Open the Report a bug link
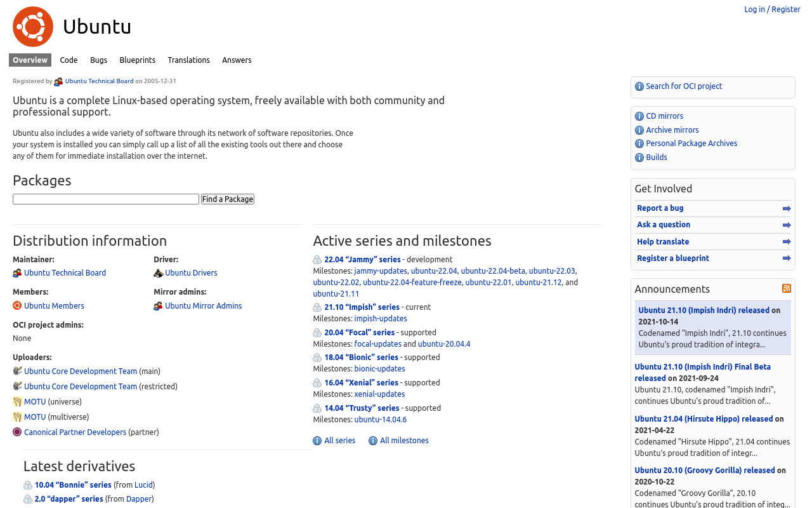The width and height of the screenshot is (812, 508). [x=660, y=208]
